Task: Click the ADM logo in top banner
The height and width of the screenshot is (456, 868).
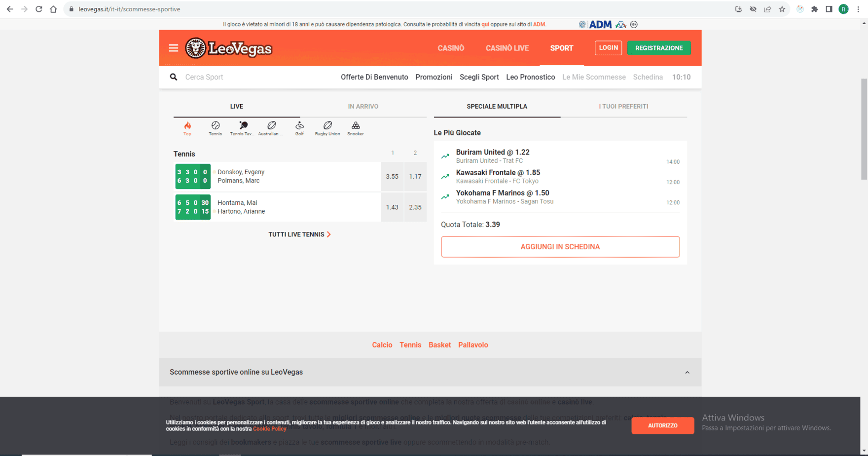Action: 600,24
